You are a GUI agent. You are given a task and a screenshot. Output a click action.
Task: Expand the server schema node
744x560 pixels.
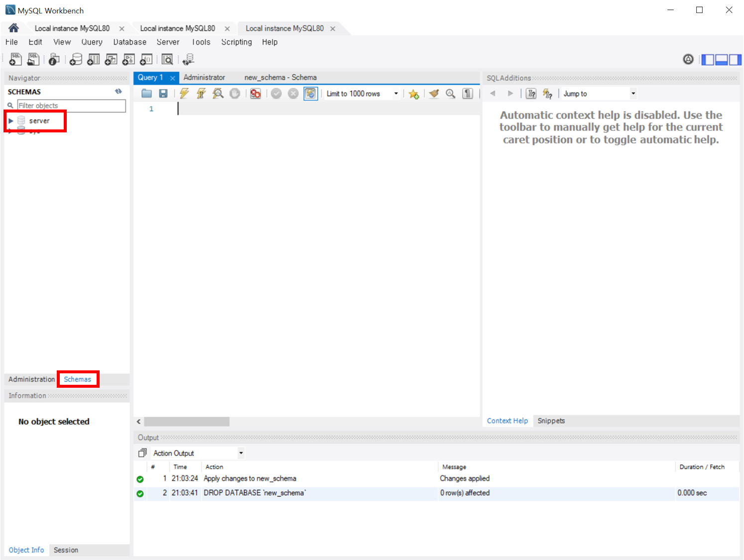pyautogui.click(x=10, y=121)
